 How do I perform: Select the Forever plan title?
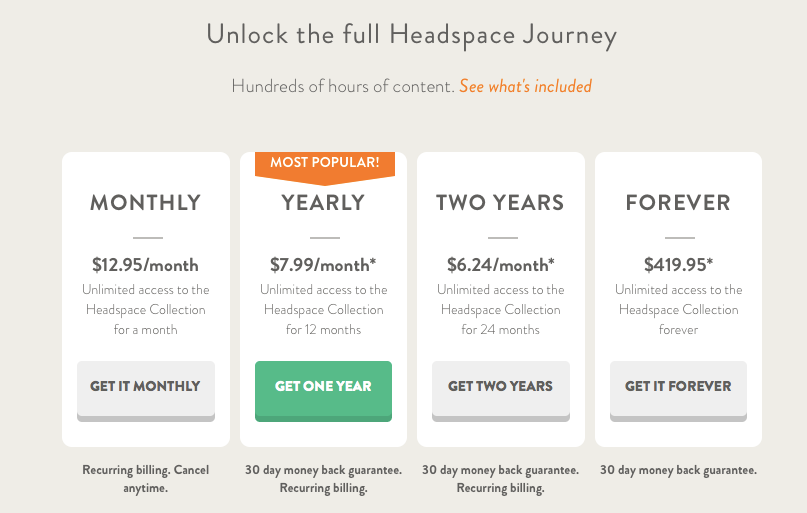pyautogui.click(x=678, y=203)
